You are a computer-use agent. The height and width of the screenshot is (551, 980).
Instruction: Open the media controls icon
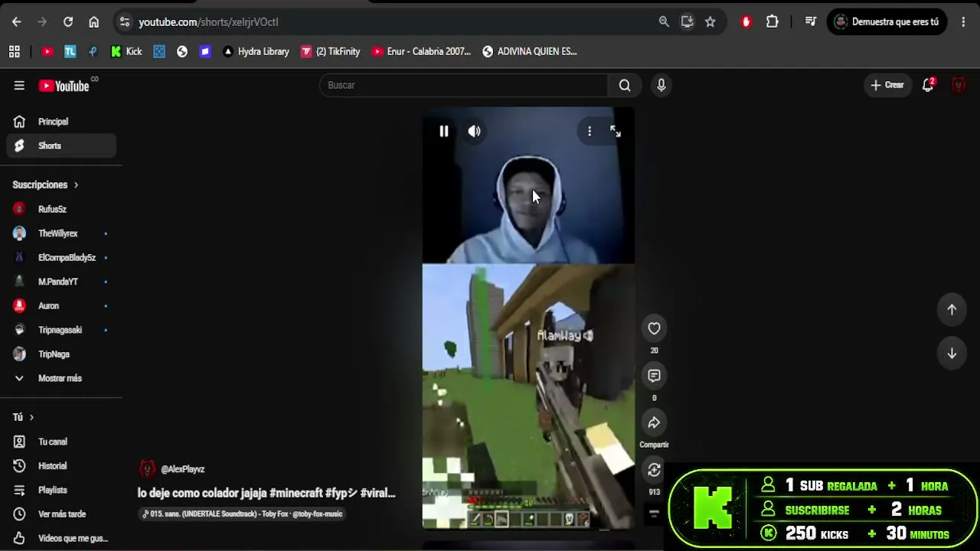click(811, 22)
